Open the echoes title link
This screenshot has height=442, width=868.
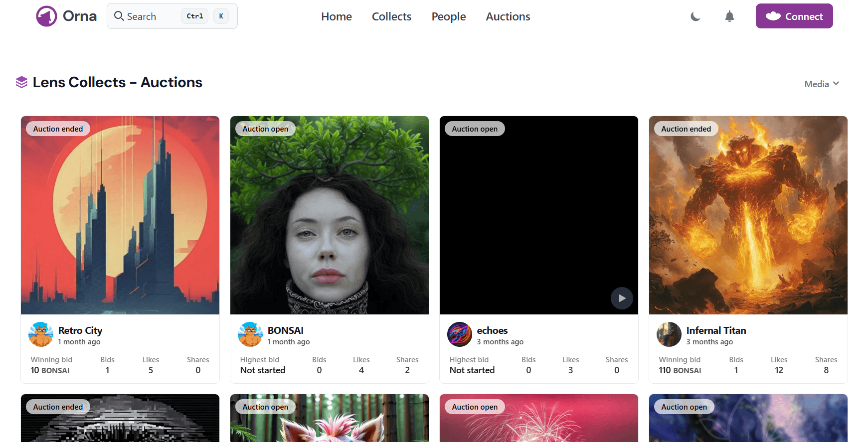click(x=492, y=330)
